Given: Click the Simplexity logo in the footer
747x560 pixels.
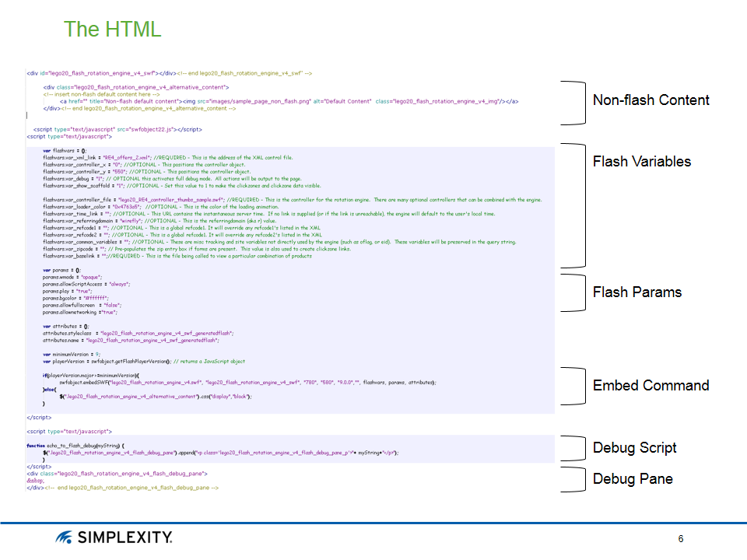Looking at the screenshot, I should (x=114, y=537).
